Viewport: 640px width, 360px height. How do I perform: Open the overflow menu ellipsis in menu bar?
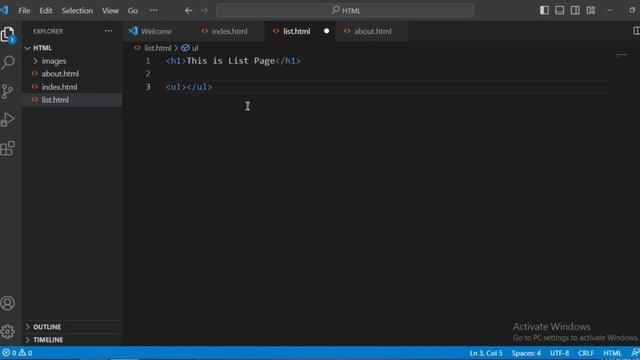coord(153,11)
